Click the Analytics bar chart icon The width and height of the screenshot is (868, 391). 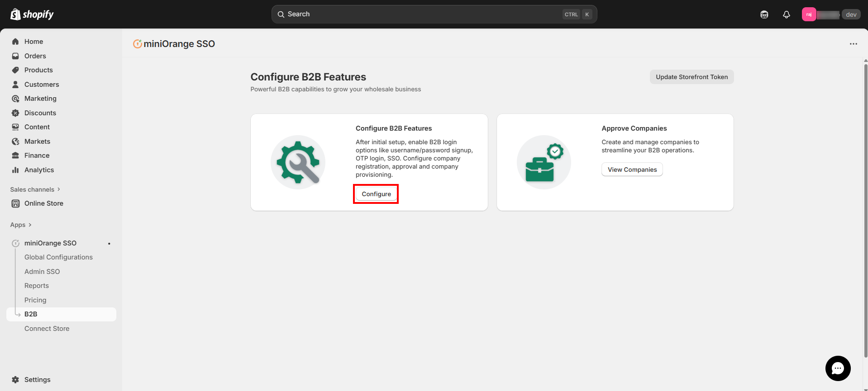(15, 170)
